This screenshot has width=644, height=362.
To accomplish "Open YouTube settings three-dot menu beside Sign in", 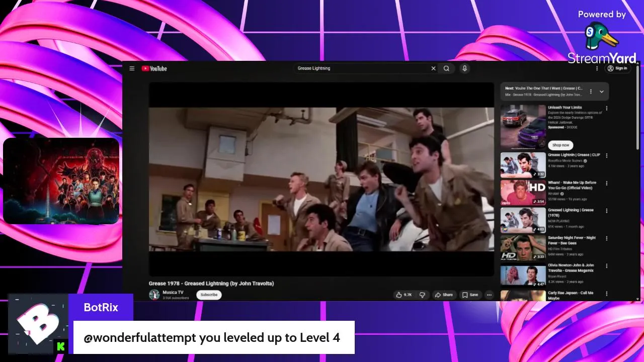I will (x=597, y=68).
